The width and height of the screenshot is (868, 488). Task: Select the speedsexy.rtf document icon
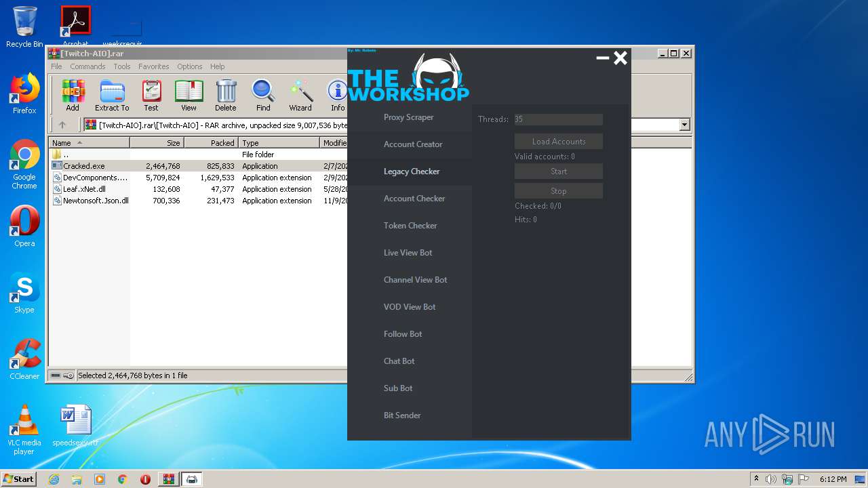75,426
